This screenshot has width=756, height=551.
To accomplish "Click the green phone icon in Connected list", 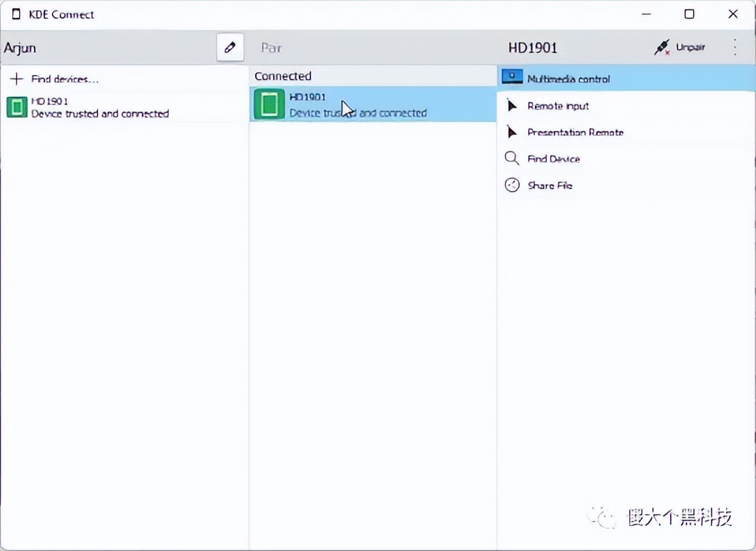I will (269, 105).
